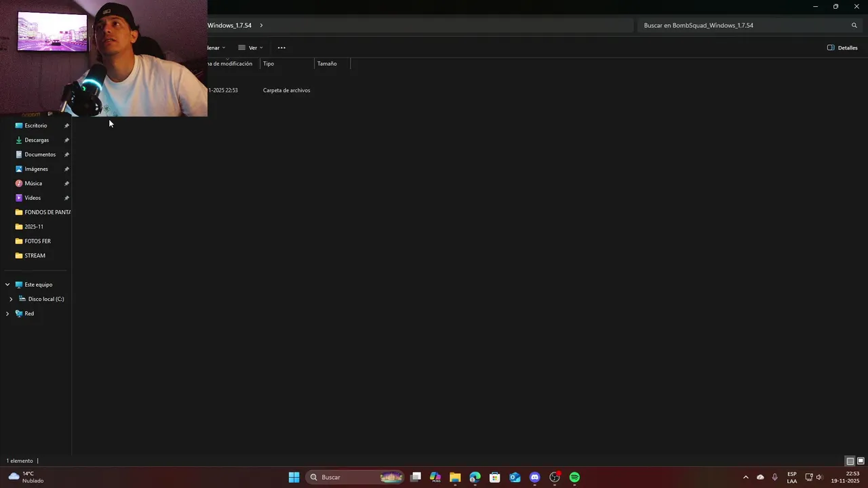868x488 pixels.
Task: Open the ESP LAA language switcher
Action: [x=792, y=477]
